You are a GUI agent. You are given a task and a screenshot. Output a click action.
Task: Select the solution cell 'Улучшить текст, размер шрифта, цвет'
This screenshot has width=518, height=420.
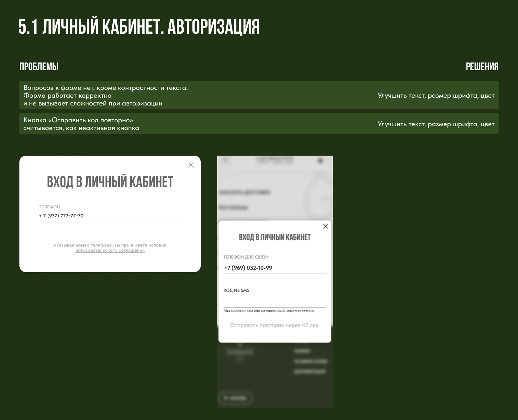[436, 96]
